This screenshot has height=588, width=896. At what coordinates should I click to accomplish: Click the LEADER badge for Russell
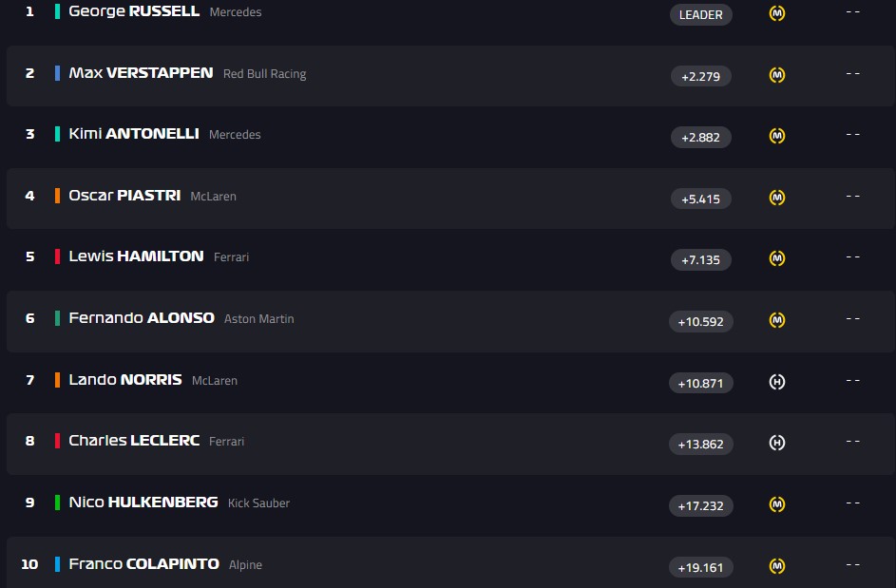(701, 14)
